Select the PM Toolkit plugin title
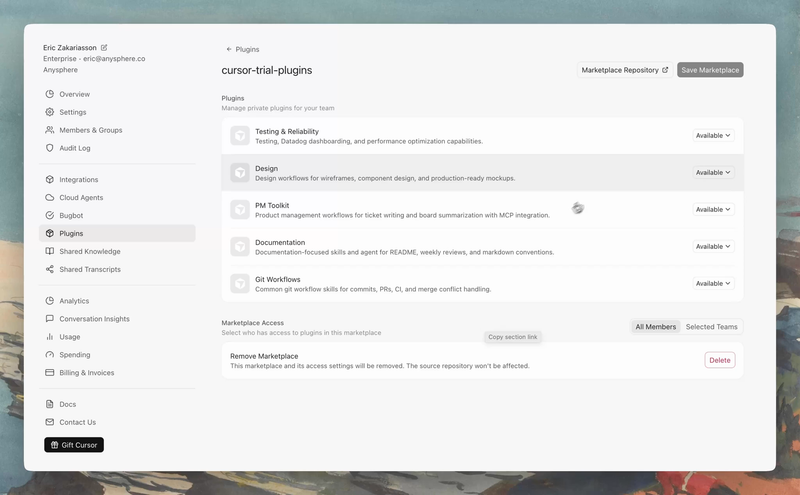The width and height of the screenshot is (800, 495). pyautogui.click(x=272, y=205)
